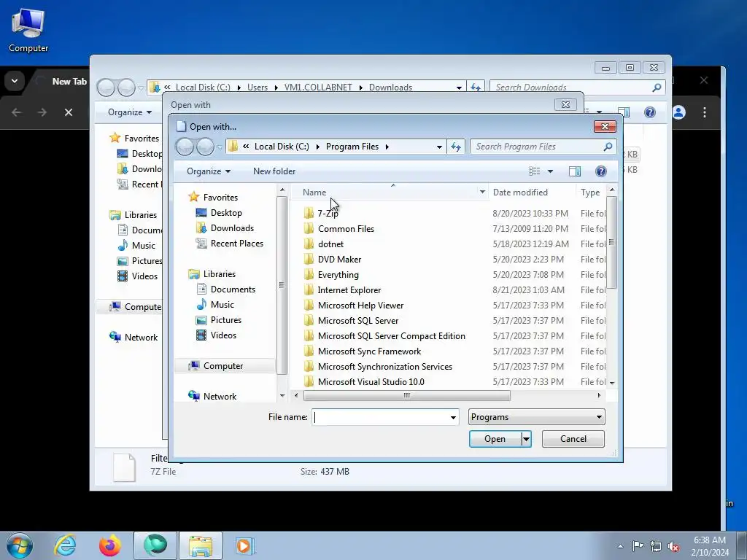The height and width of the screenshot is (560, 747).
Task: Select Computer in dialog navigation pane
Action: click(x=223, y=366)
